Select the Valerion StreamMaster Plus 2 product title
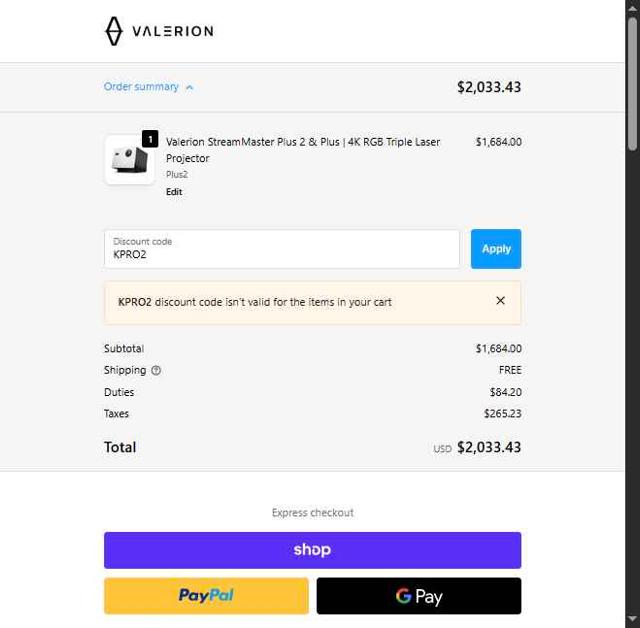 pos(303,150)
